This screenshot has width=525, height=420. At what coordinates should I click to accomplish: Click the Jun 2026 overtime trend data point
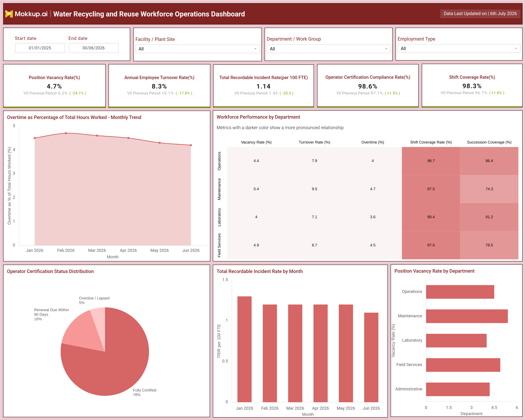tap(191, 145)
